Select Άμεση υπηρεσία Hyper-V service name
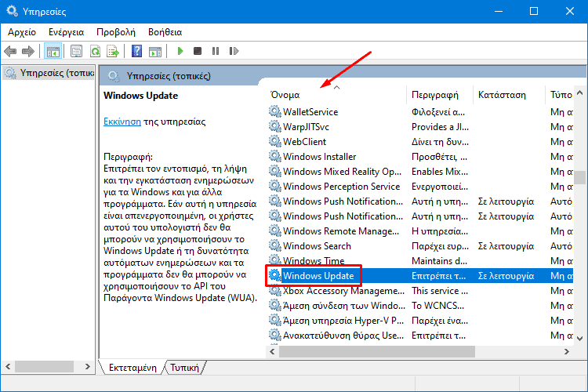Viewport: 588px width, 392px height. tap(343, 321)
